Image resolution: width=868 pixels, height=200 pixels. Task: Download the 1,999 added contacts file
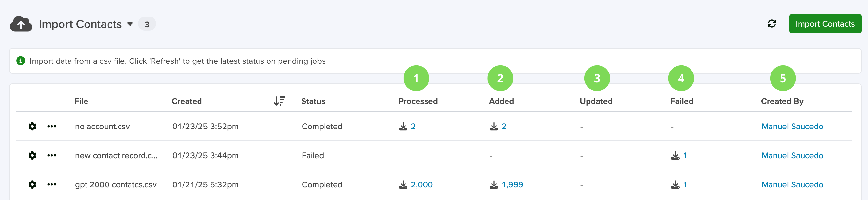pos(507,184)
